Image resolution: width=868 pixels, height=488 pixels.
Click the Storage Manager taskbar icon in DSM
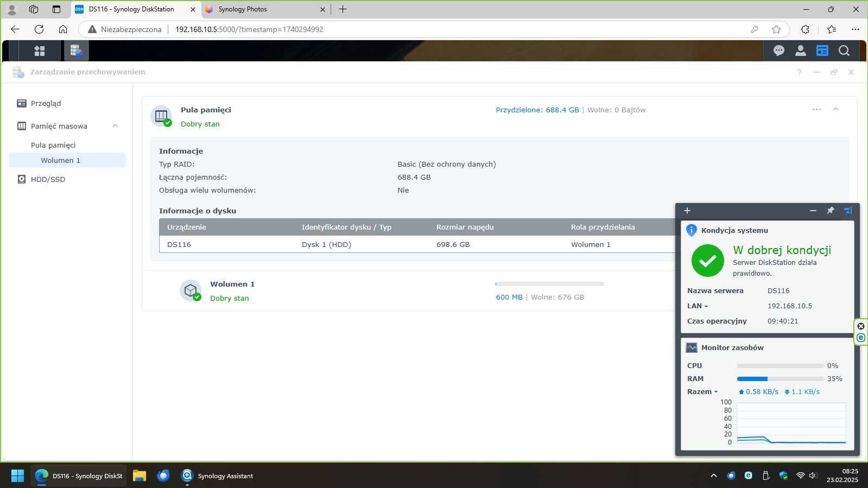point(76,51)
